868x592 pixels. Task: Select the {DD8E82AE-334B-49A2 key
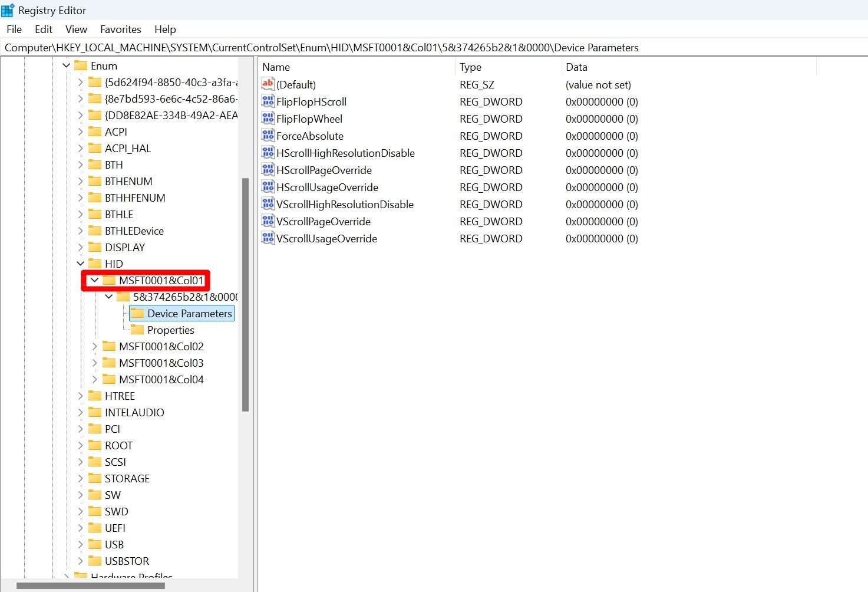pos(171,115)
